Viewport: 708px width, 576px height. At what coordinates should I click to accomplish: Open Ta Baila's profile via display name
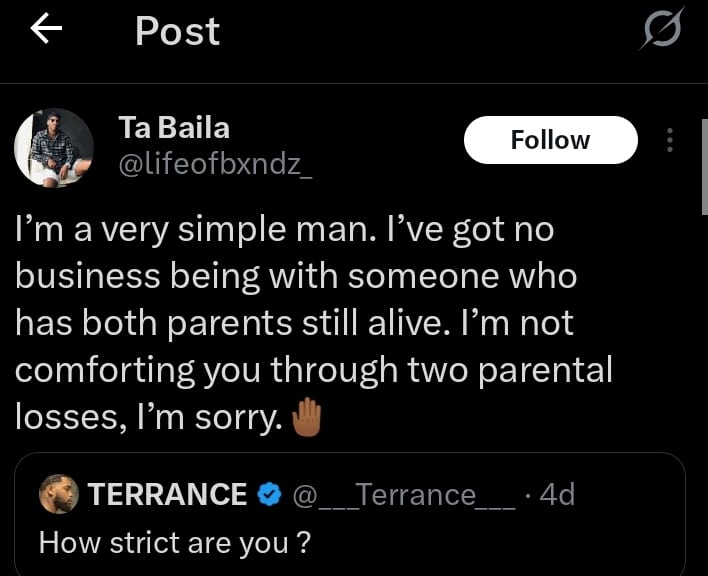[173, 128]
